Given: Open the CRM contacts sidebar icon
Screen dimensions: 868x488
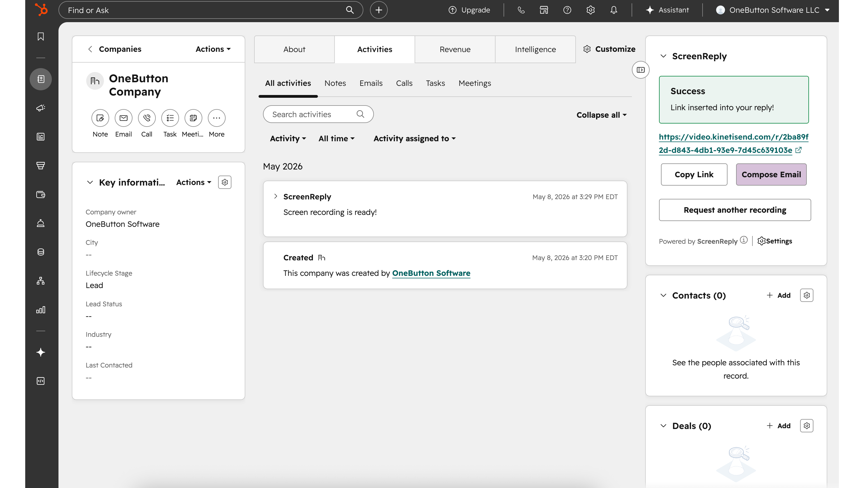Looking at the screenshot, I should 41,79.
